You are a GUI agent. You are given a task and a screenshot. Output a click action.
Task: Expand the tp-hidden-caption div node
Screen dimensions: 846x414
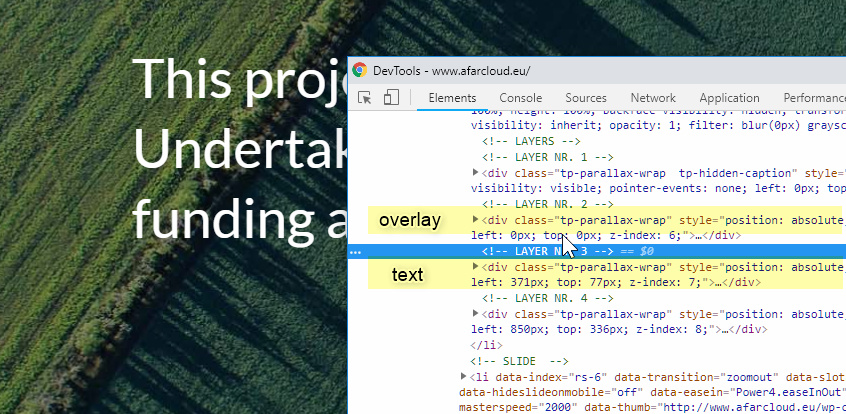[475, 173]
